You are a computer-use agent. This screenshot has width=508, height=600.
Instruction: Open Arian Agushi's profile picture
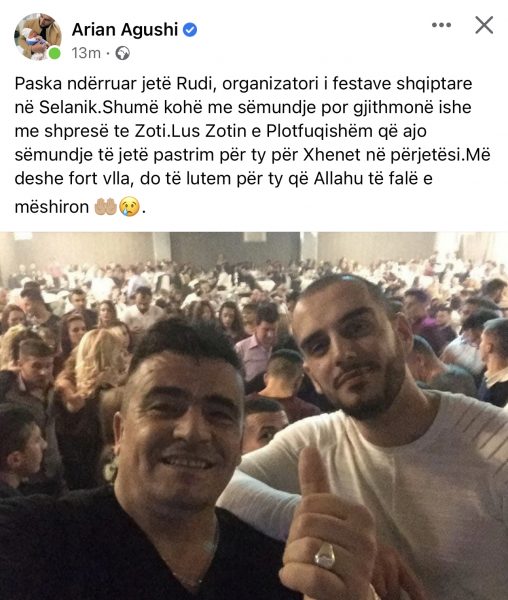(37, 36)
